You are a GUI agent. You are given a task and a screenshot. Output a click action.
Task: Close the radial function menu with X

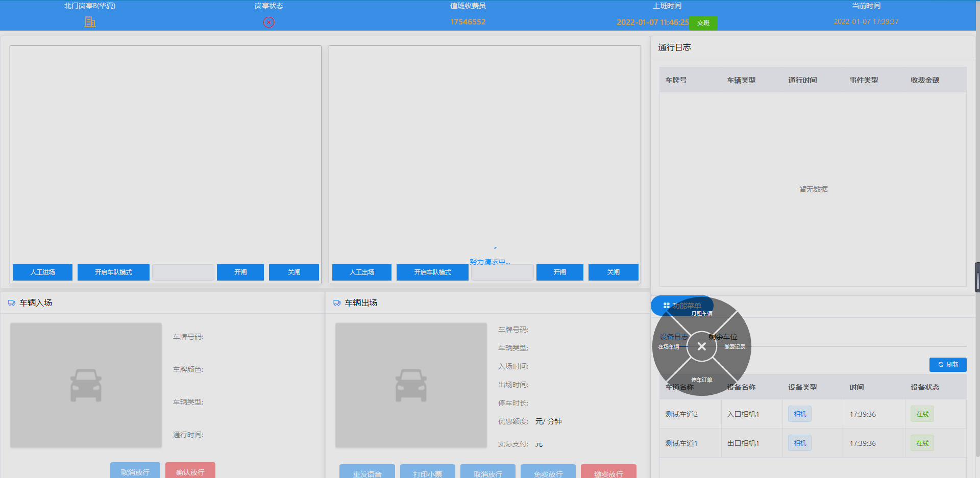702,346
